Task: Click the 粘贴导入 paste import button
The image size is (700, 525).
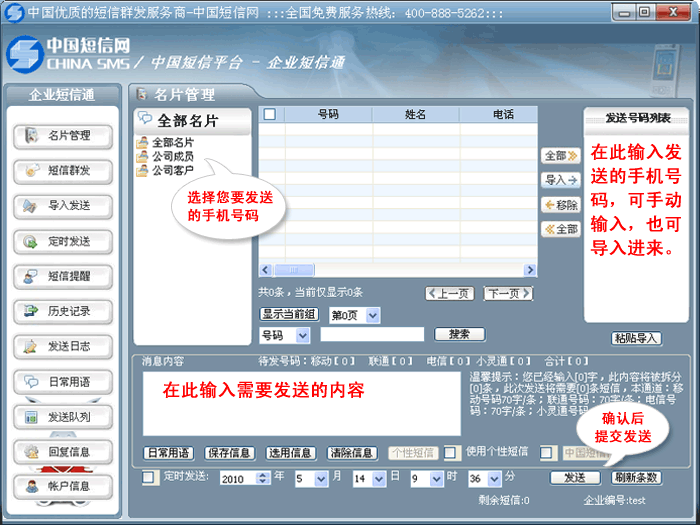Action: [636, 338]
